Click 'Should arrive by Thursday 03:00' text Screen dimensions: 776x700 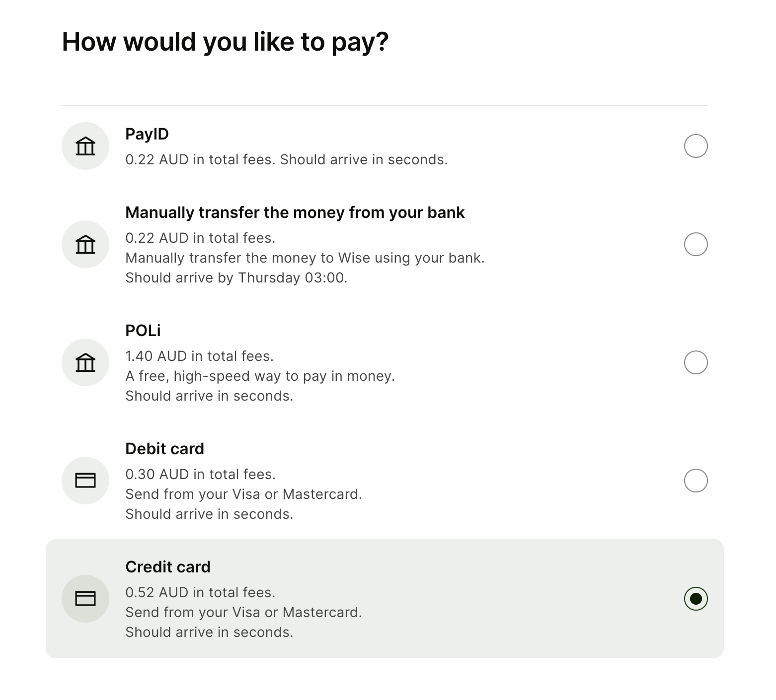click(236, 278)
